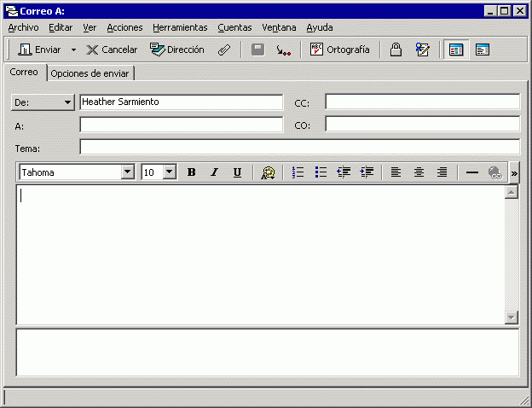Toggle italic formatting
Screen dimensions: 532x408
tap(214, 172)
